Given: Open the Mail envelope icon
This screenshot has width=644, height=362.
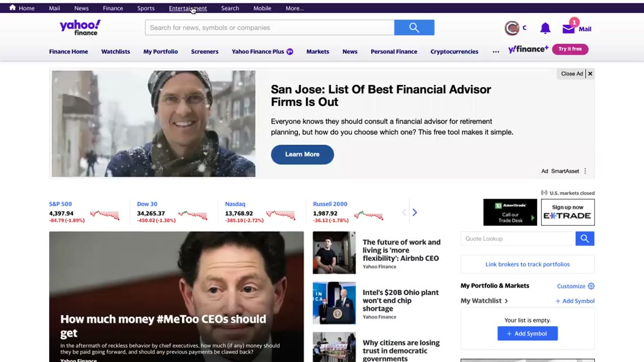Looking at the screenshot, I should 569,29.
